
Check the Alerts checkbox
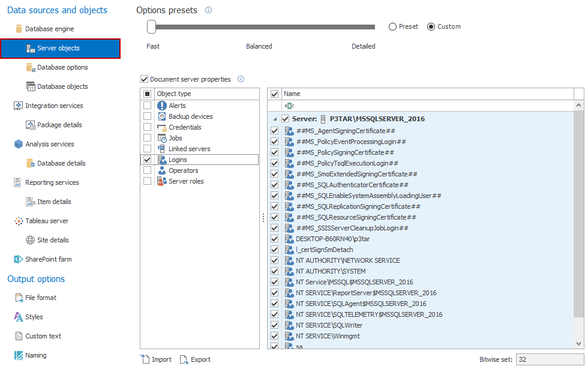148,106
